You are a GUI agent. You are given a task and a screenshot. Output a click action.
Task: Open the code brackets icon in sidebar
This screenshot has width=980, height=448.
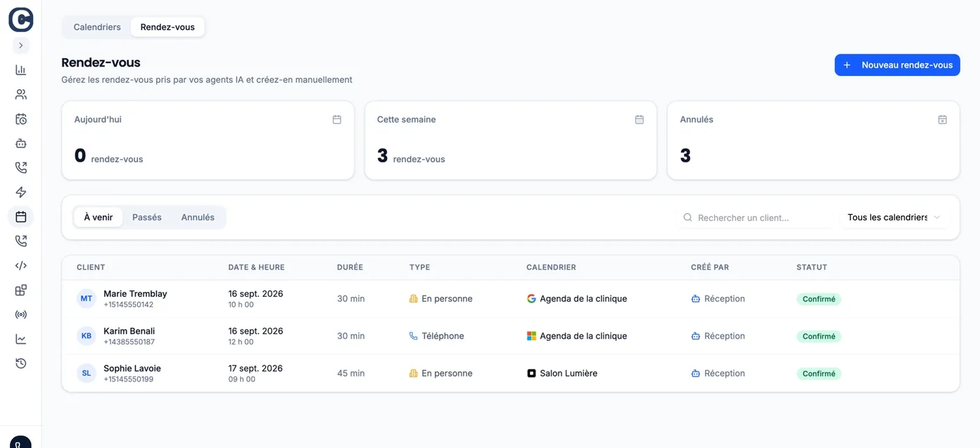pos(21,266)
